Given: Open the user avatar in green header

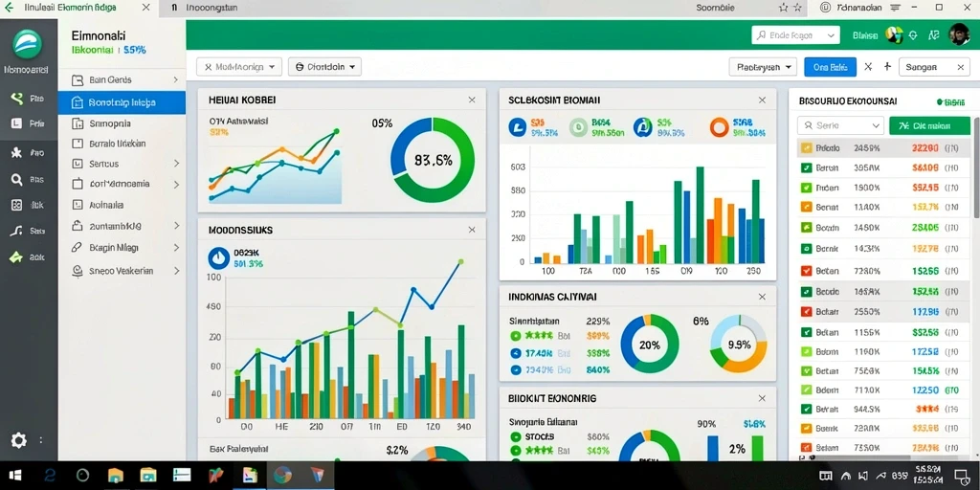Looking at the screenshot, I should [959, 35].
